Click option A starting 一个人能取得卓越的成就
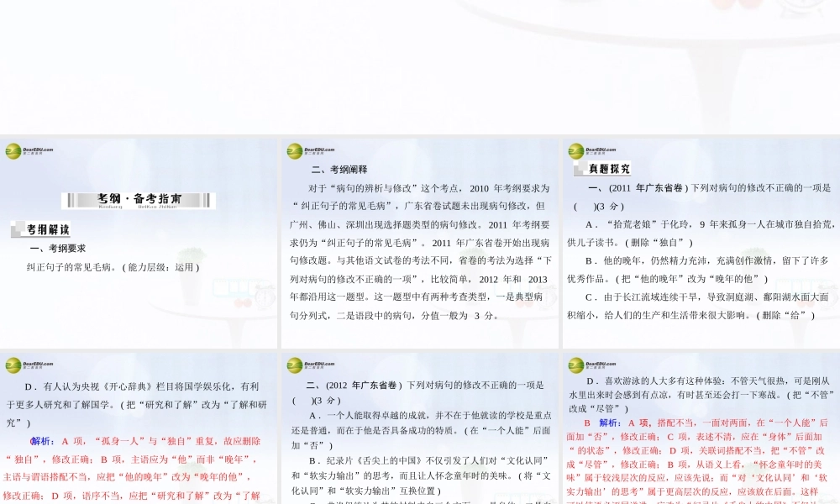 (x=422, y=430)
